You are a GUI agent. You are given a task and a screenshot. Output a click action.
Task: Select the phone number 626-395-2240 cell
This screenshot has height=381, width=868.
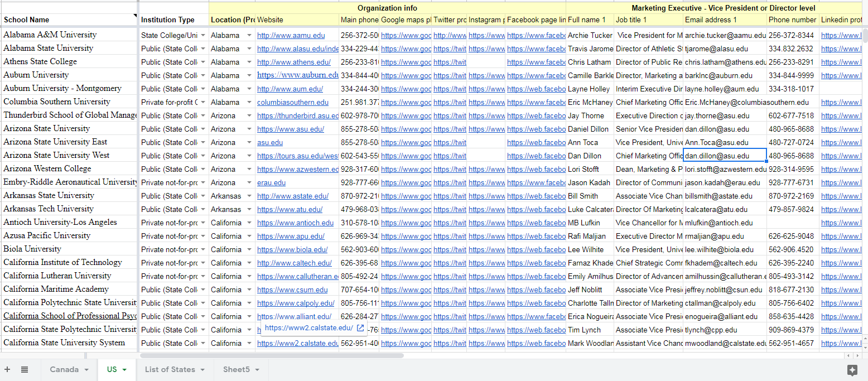point(793,263)
